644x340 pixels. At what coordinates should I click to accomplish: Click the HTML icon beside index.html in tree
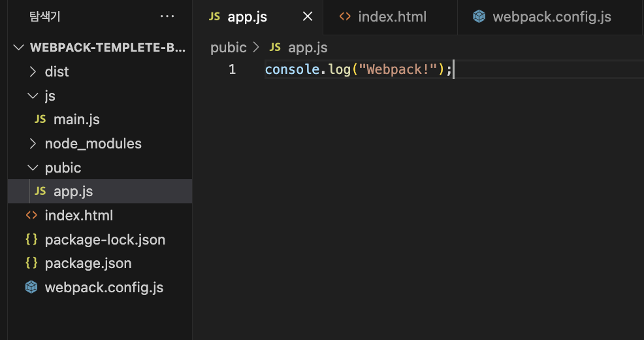click(x=31, y=215)
